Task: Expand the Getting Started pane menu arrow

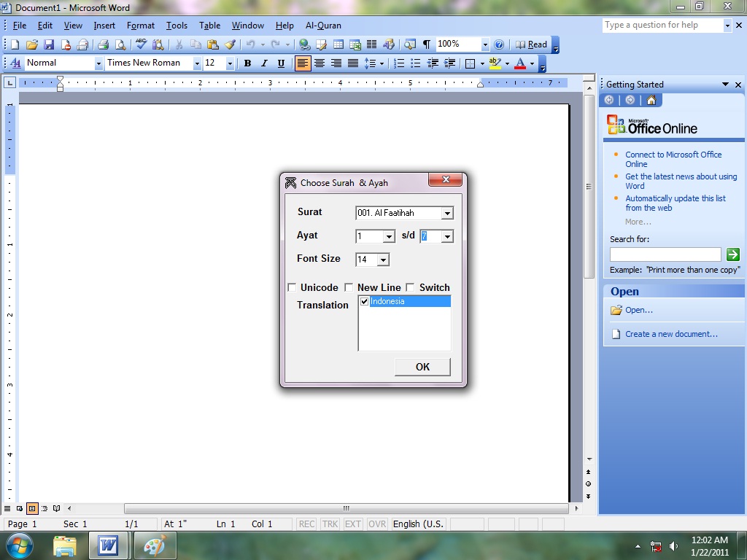Action: pyautogui.click(x=725, y=85)
